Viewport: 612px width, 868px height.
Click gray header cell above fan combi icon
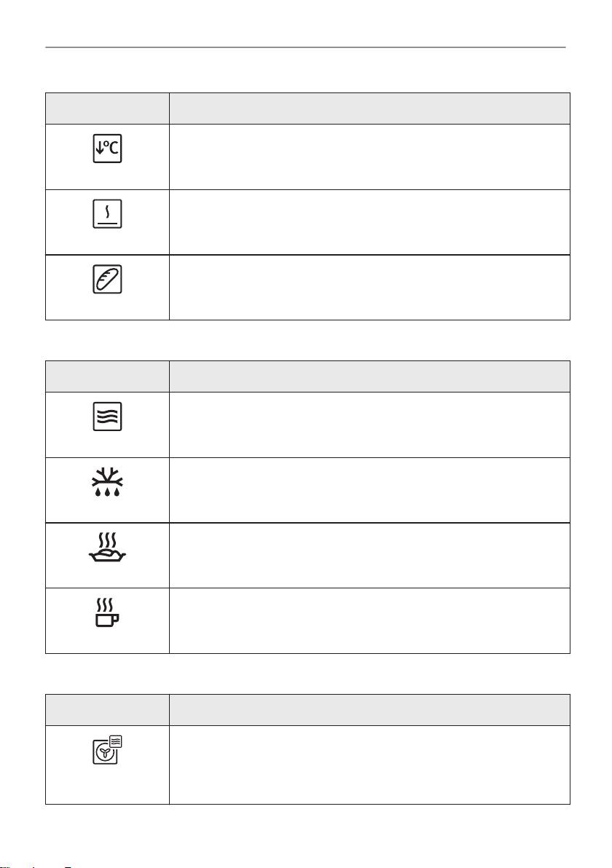point(107,710)
